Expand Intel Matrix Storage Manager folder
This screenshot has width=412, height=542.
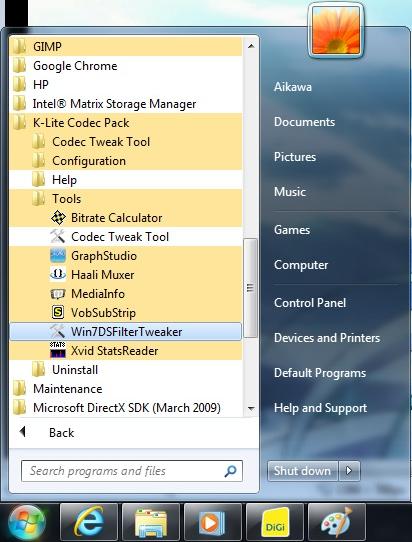point(126,104)
